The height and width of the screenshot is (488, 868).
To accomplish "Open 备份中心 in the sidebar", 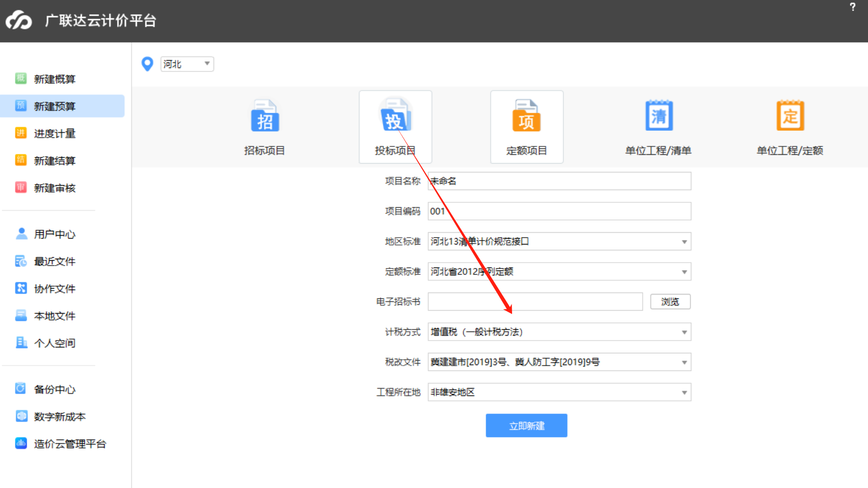I will (x=54, y=390).
